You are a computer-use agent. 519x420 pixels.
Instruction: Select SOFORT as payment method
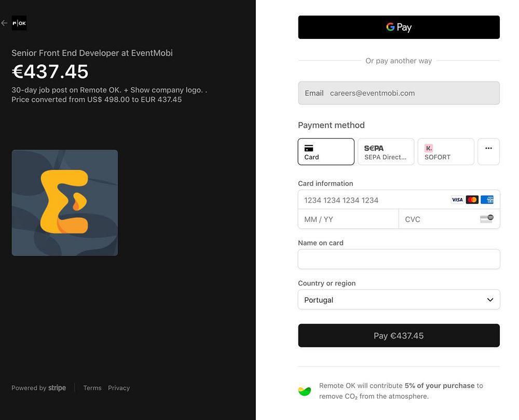tap(446, 152)
